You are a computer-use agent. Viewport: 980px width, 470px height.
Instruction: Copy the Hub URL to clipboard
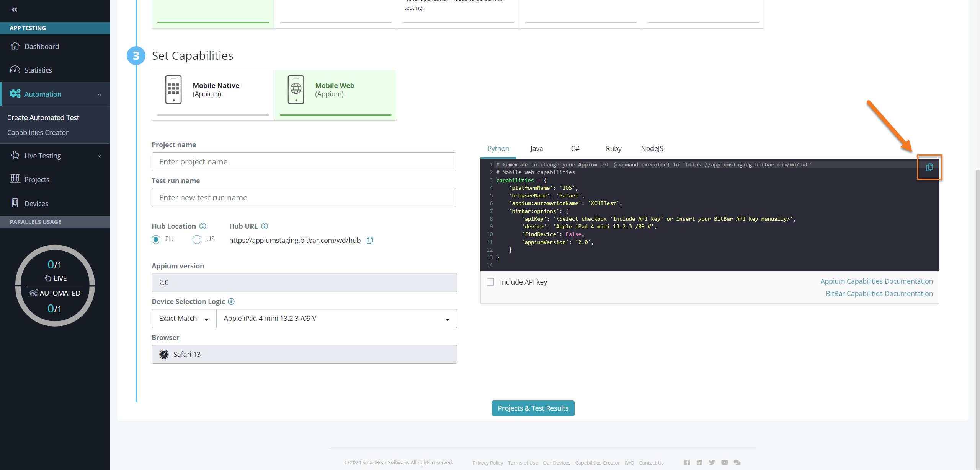point(370,240)
